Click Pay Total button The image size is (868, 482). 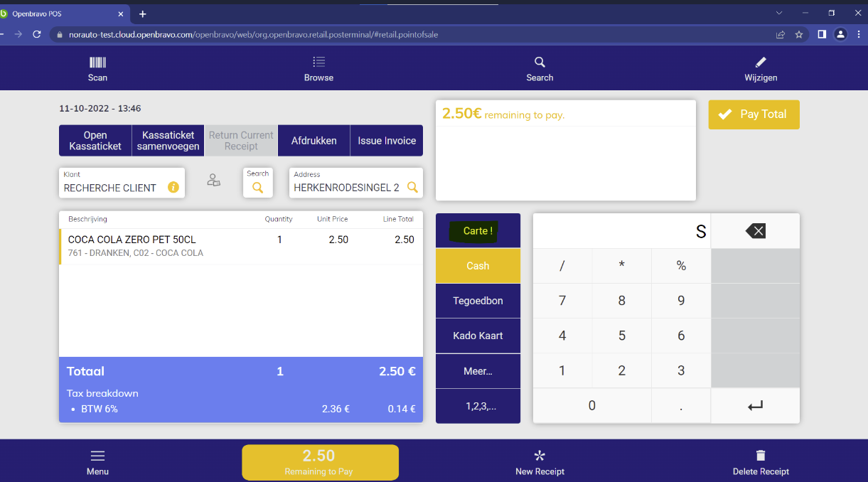(x=754, y=114)
